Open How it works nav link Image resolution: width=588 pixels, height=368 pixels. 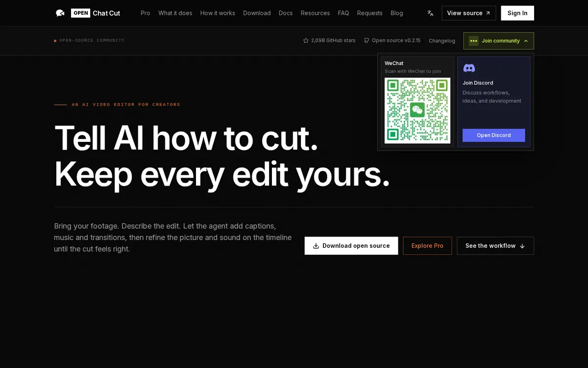click(x=218, y=13)
